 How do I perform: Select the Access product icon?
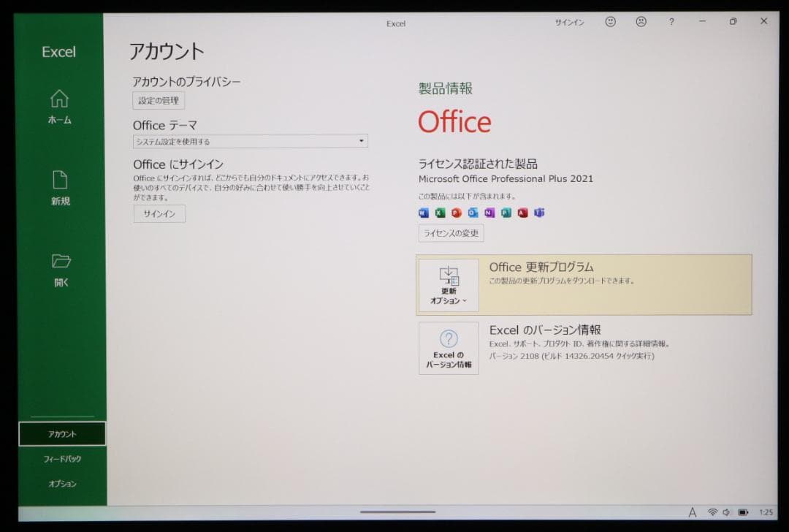pyautogui.click(x=522, y=213)
